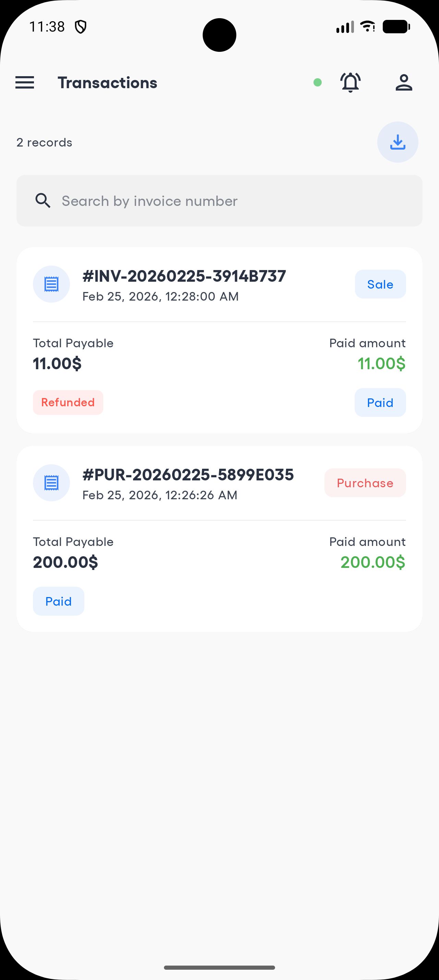Tap the notifications bell icon
This screenshot has height=980, width=439.
click(x=350, y=82)
